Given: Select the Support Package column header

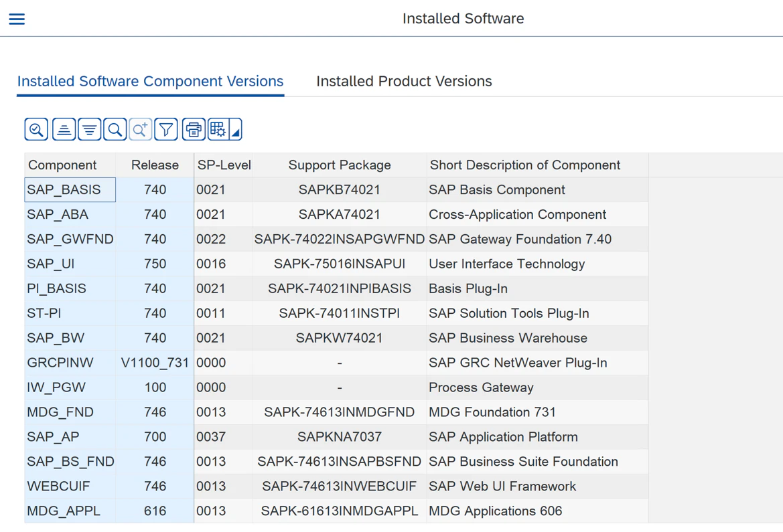Looking at the screenshot, I should [340, 165].
